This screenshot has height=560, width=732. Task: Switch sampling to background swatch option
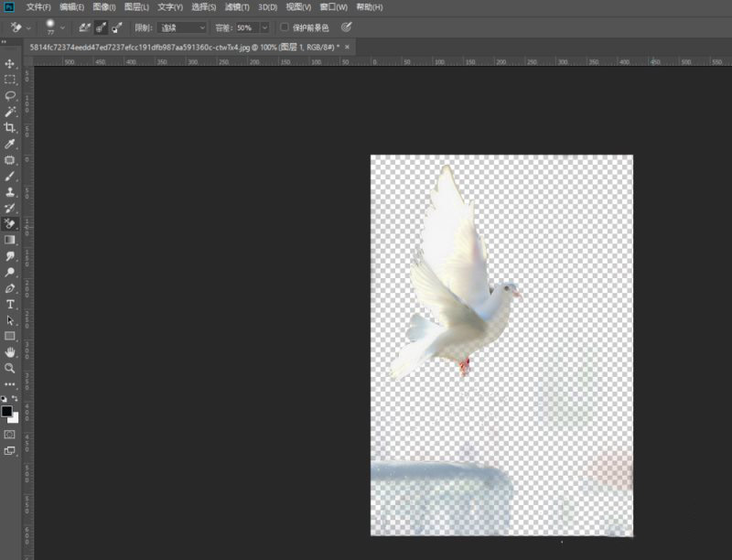pyautogui.click(x=118, y=27)
